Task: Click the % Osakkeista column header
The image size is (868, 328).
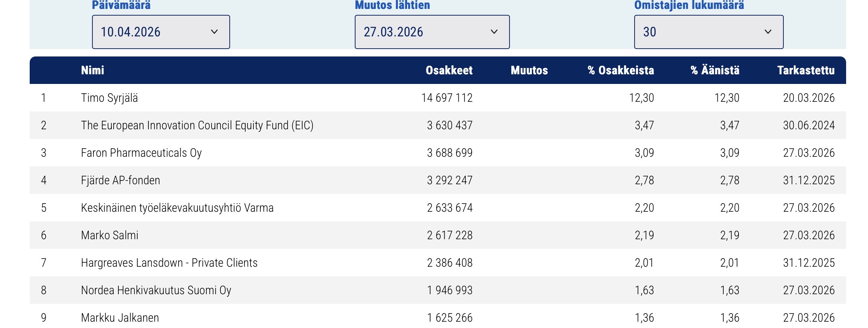Action: click(620, 70)
